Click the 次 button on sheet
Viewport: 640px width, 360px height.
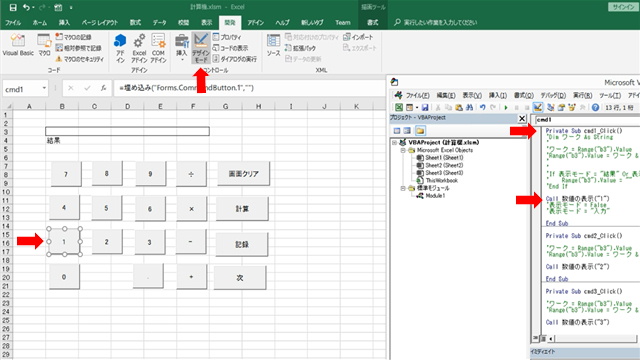point(240,278)
